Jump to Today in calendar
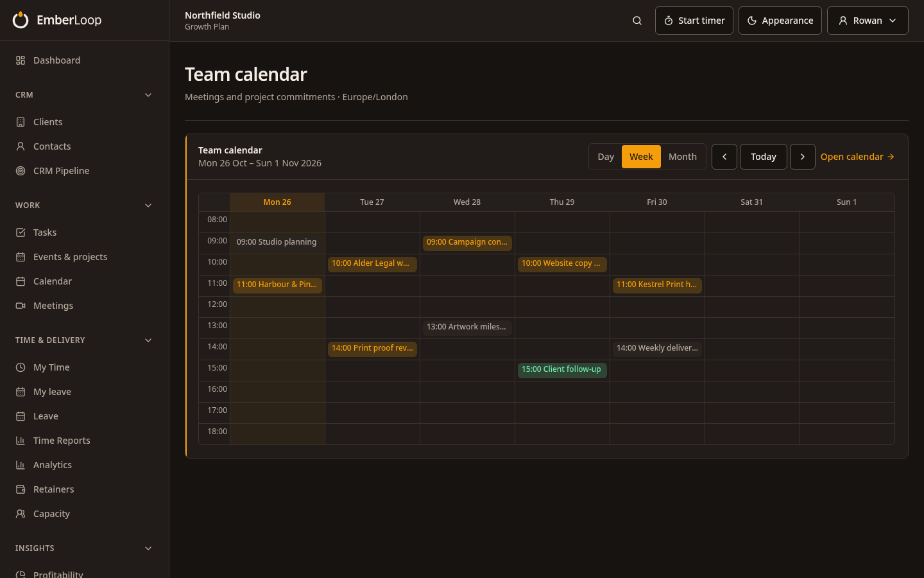The height and width of the screenshot is (578, 924). coord(764,157)
